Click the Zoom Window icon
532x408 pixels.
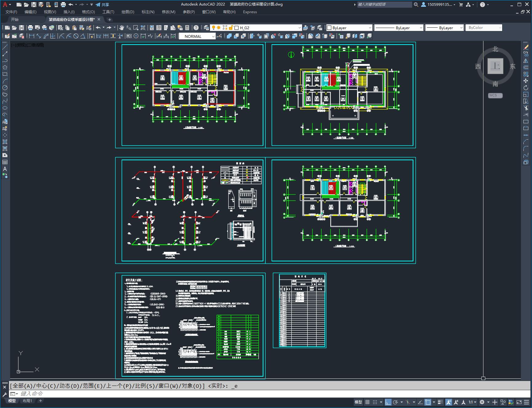(x=136, y=28)
